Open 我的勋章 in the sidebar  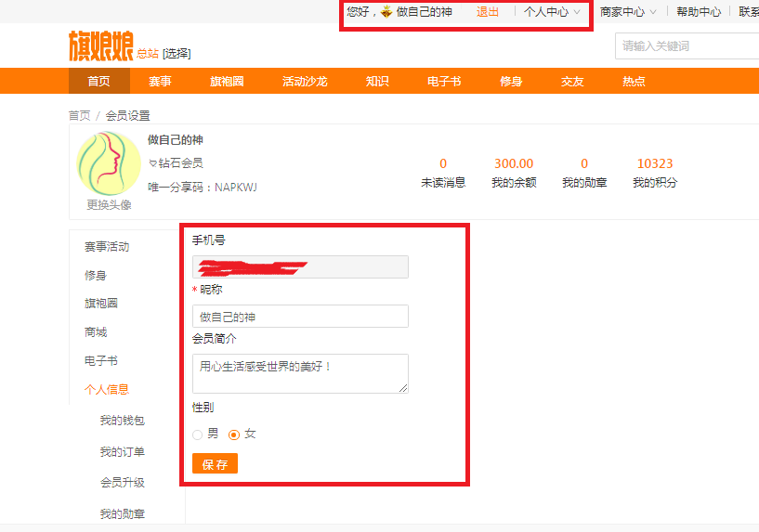click(x=123, y=513)
